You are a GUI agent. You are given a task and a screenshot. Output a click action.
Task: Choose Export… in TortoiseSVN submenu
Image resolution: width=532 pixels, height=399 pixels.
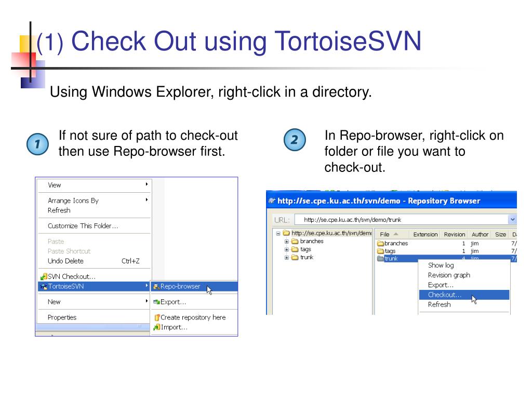[194, 302]
